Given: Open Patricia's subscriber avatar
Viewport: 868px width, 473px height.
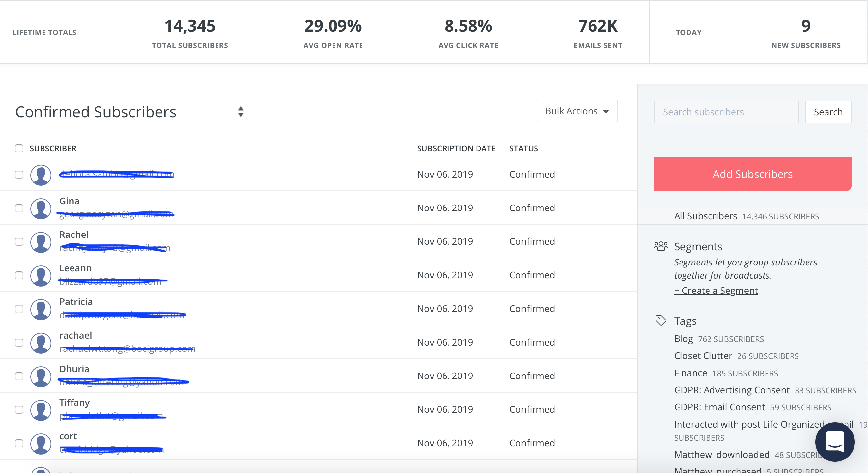Looking at the screenshot, I should tap(41, 309).
